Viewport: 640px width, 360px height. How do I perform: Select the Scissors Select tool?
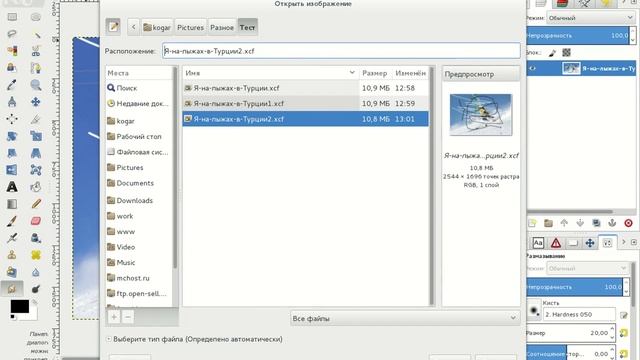pyautogui.click(x=36, y=51)
